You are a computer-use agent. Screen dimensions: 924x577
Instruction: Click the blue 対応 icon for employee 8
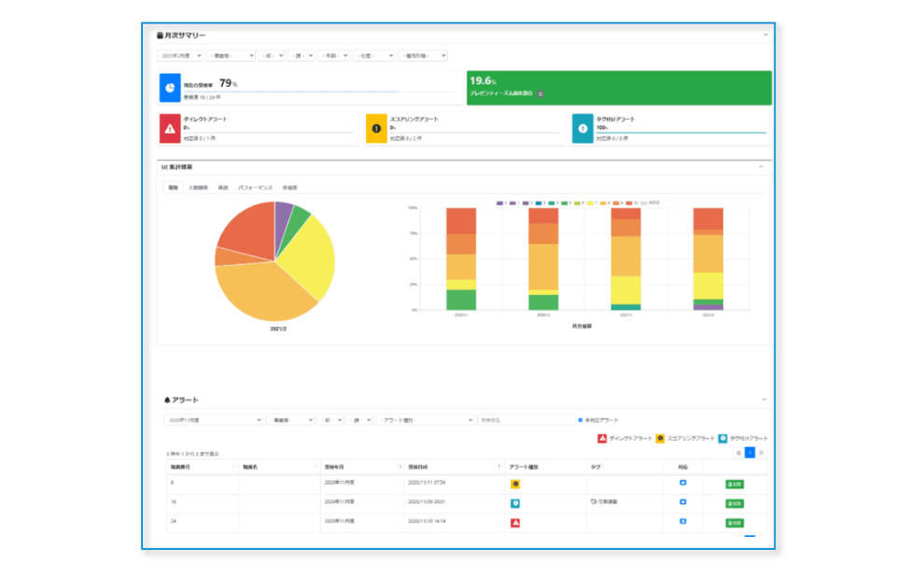point(682,483)
